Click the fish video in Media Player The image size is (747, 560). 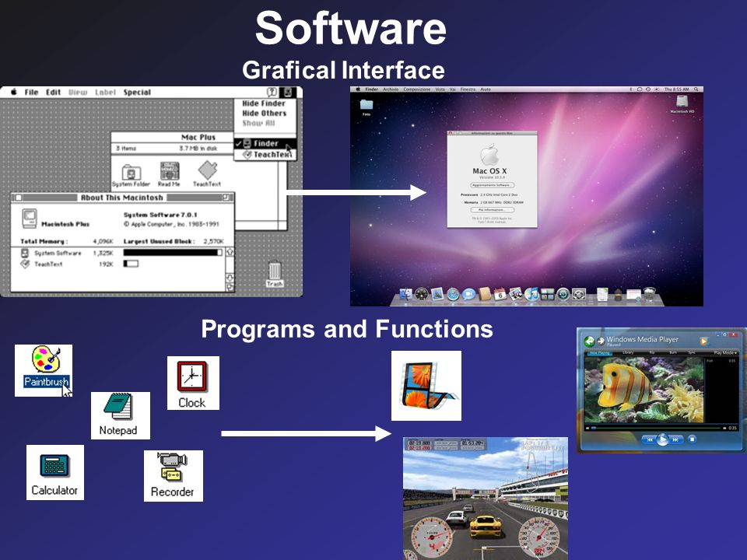(x=644, y=390)
